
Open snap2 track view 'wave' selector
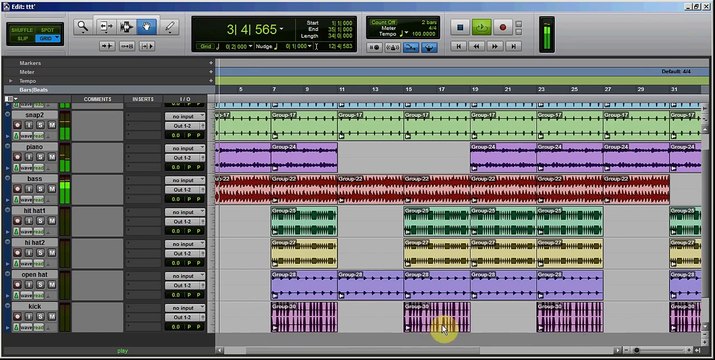(26, 136)
